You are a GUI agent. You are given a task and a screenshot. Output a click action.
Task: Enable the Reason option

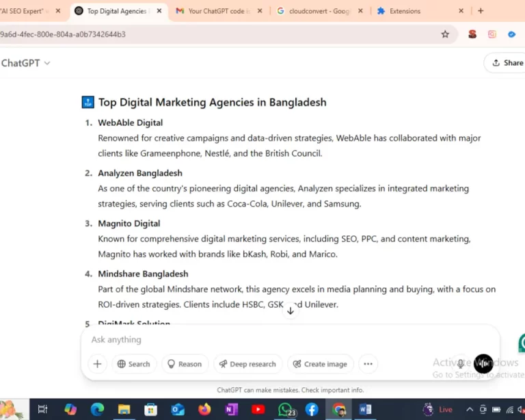(x=185, y=364)
